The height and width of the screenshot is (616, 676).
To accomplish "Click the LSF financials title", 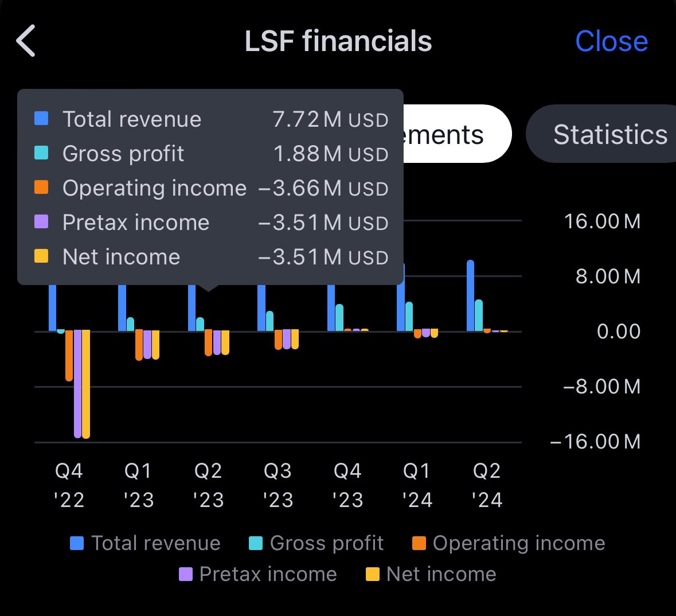I will point(338,41).
